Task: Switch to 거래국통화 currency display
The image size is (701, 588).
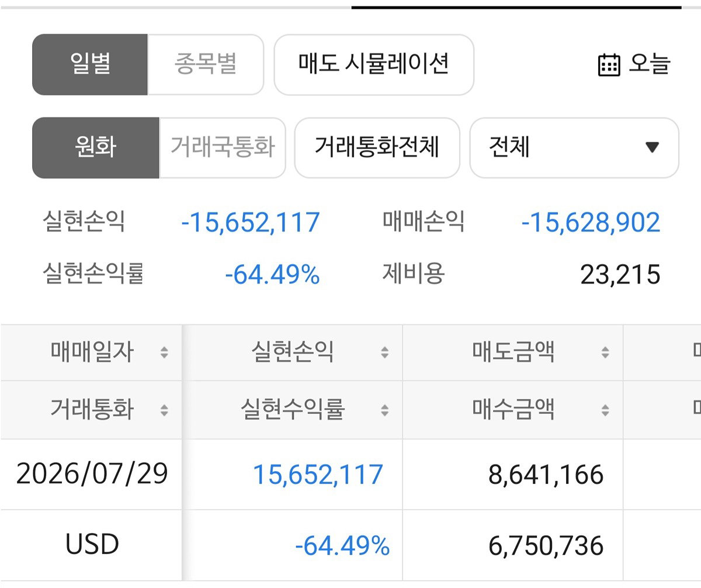Action: [x=223, y=148]
